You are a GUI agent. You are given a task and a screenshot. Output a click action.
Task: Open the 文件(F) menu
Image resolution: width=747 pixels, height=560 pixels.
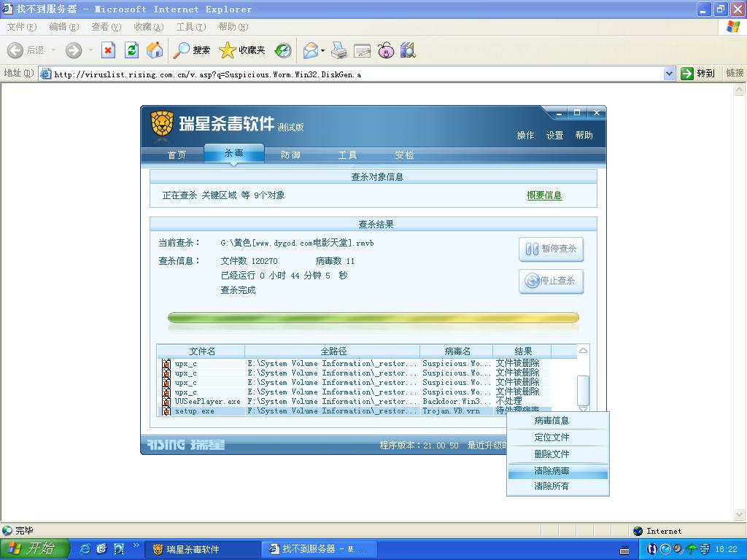[x=22, y=27]
